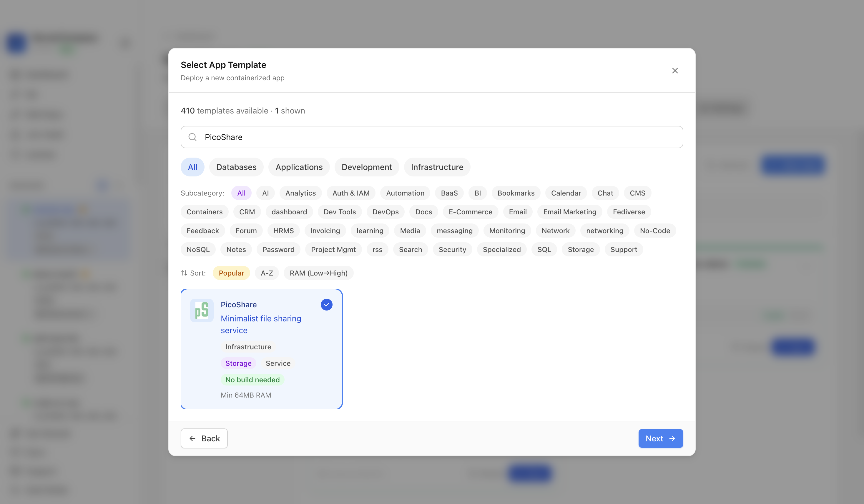864x504 pixels.
Task: Click the PicoShare logo icon
Action: coord(202,311)
